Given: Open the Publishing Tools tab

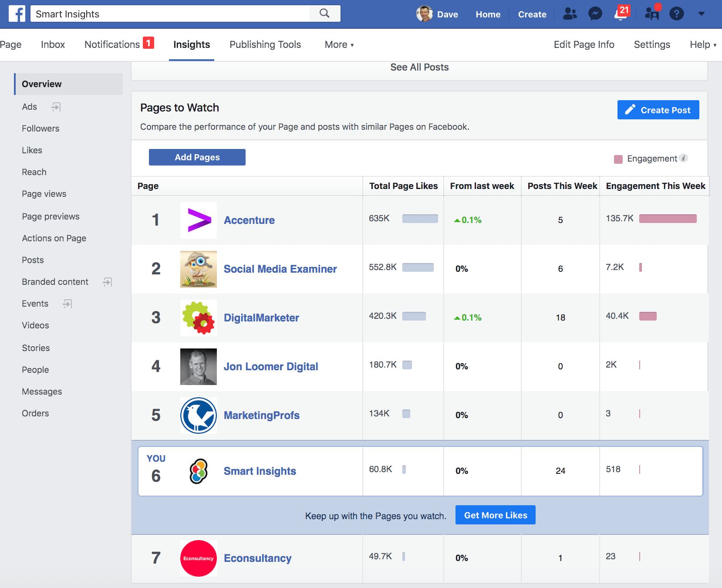Looking at the screenshot, I should (x=265, y=44).
